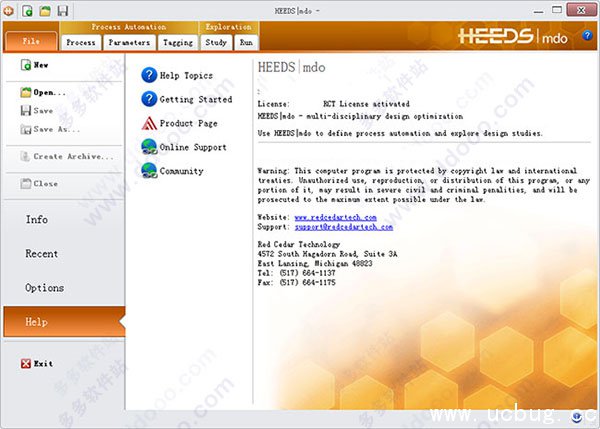The width and height of the screenshot is (600, 429).
Task: Maximize the HEEDS window
Action: pyautogui.click(x=557, y=10)
